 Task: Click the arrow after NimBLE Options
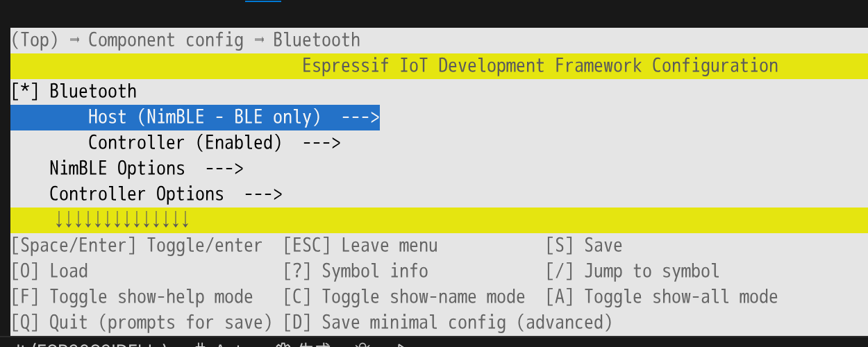(224, 169)
